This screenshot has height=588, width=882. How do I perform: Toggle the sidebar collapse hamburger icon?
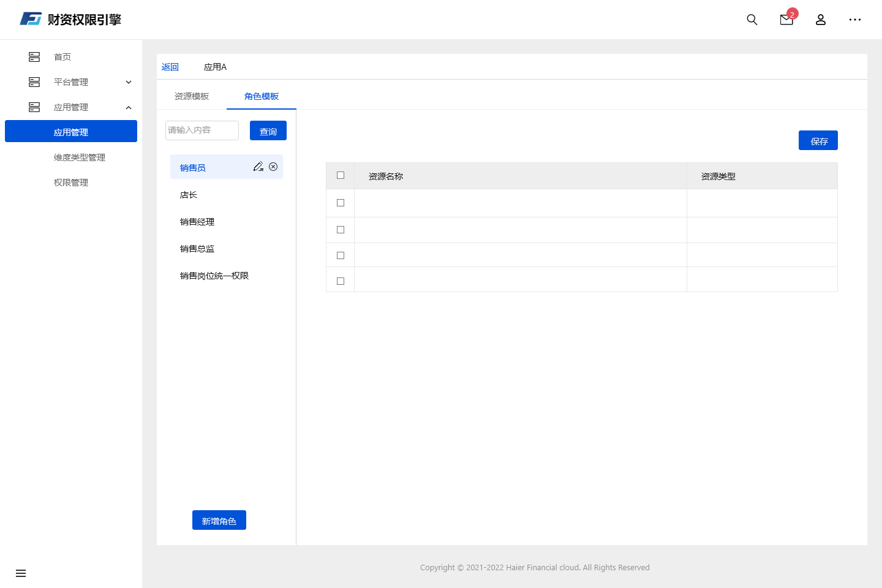[x=21, y=573]
